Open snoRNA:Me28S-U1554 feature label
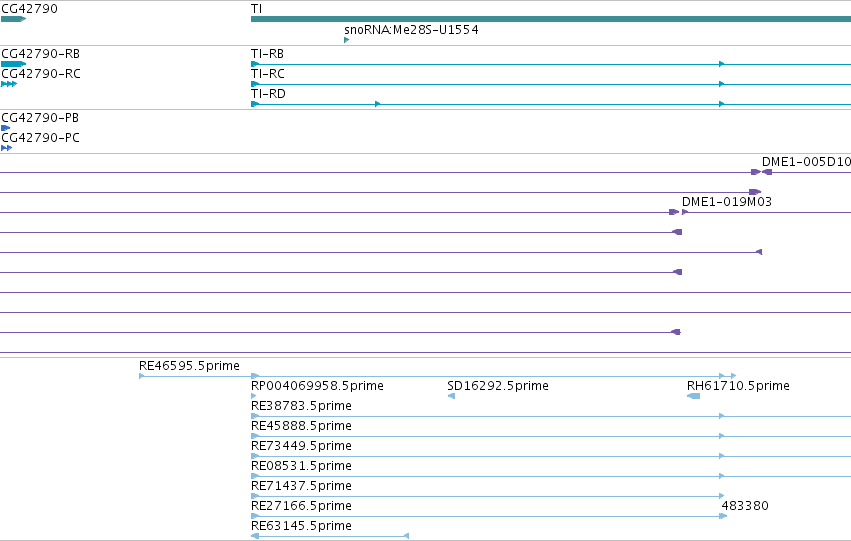 (411, 29)
